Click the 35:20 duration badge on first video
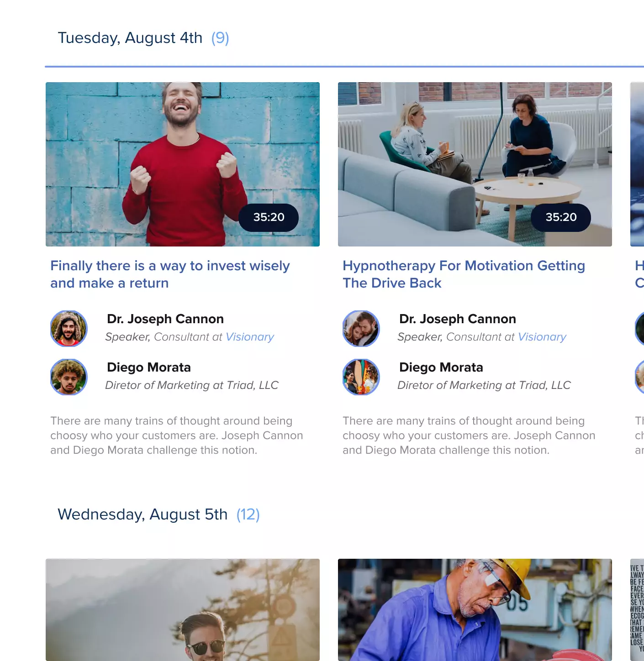 click(269, 217)
